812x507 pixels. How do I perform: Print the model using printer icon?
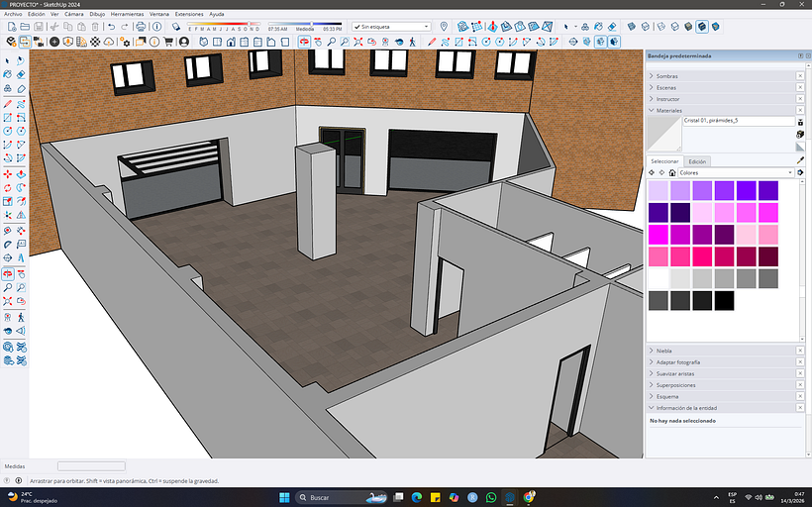click(141, 27)
